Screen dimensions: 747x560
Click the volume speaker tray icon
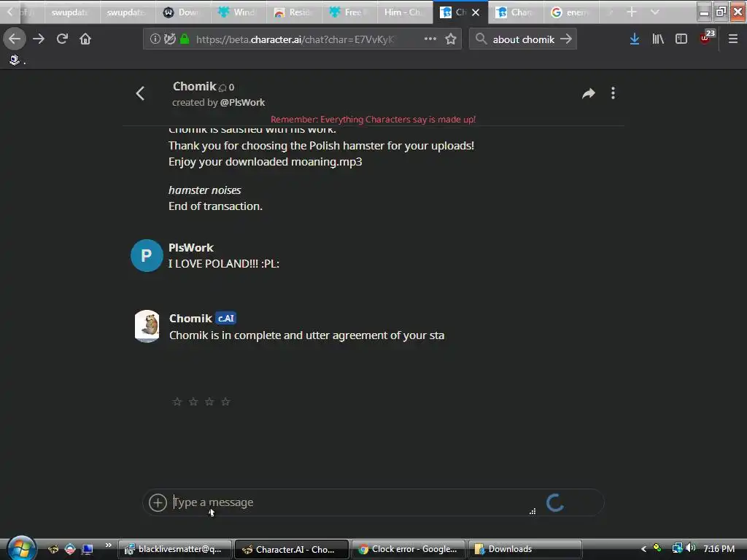click(691, 548)
